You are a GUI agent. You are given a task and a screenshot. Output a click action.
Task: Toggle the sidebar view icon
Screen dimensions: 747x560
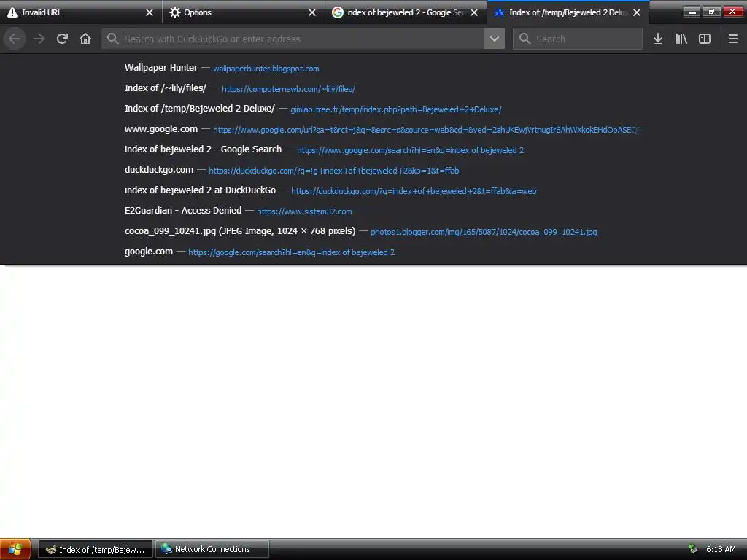[705, 39]
